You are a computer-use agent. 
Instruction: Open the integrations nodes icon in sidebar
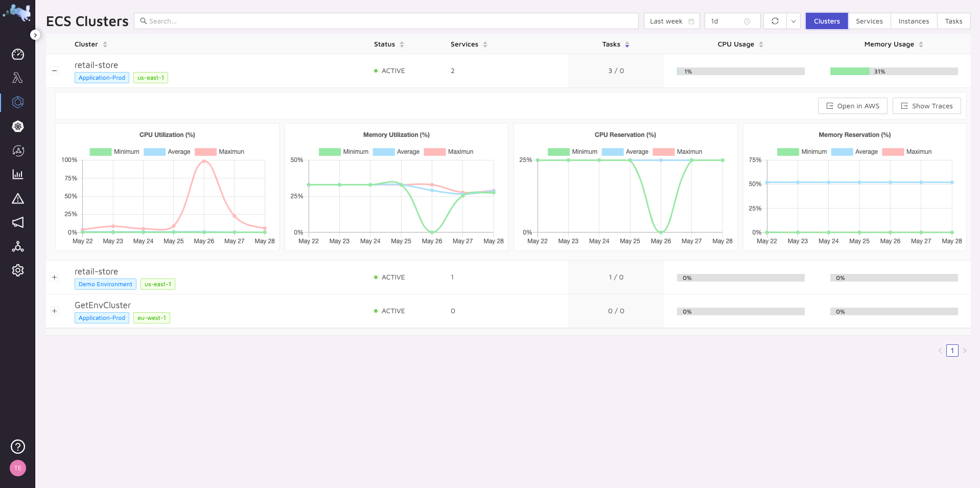point(18,246)
